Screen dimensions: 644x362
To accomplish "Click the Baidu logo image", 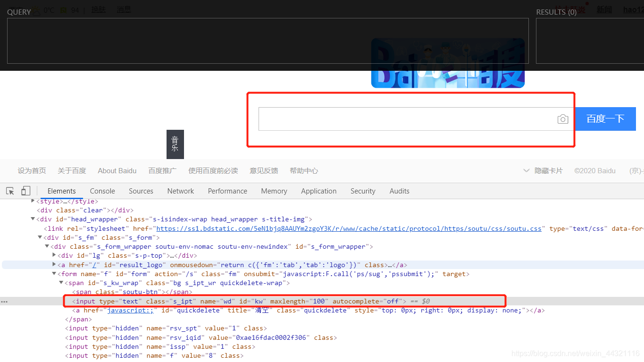I will [x=448, y=63].
